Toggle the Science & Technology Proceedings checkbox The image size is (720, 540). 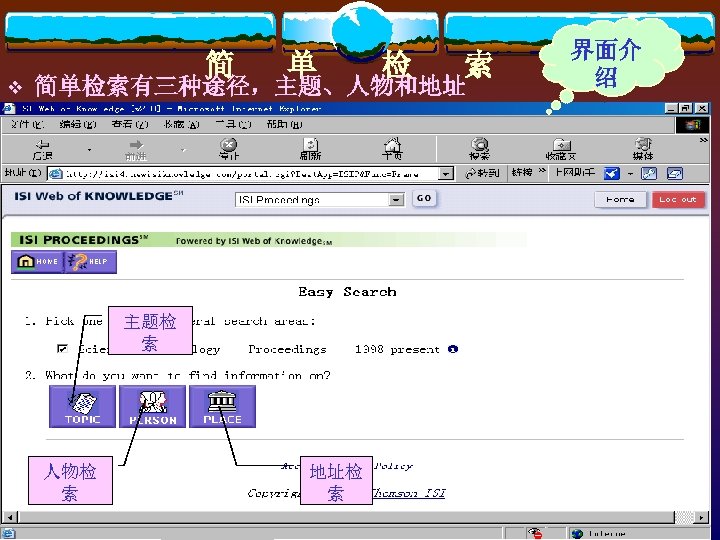[x=62, y=349]
